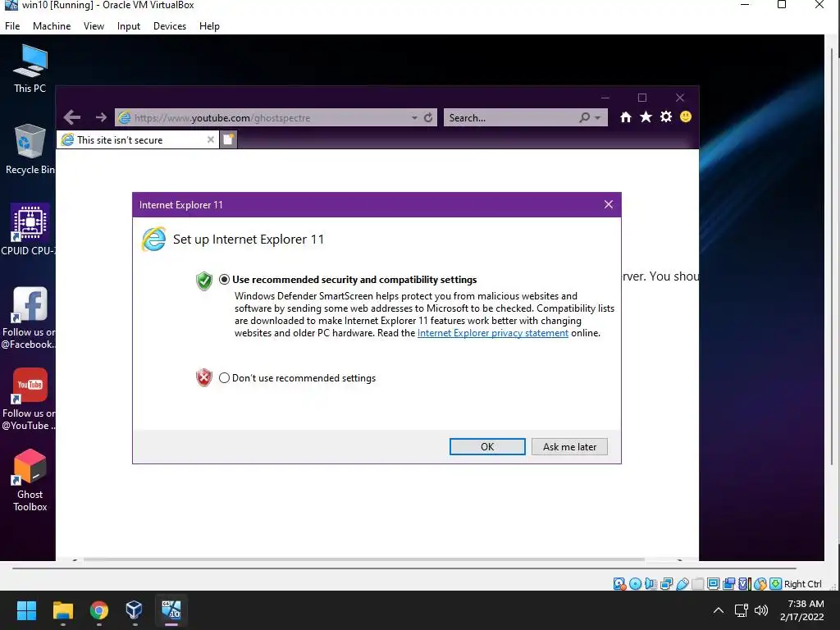Expand the search provider dropdown arrow
Image resolution: width=840 pixels, height=630 pixels.
[597, 118]
